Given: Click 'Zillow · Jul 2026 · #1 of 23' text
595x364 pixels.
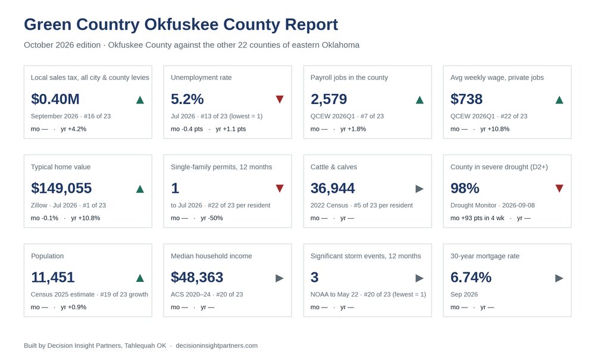Looking at the screenshot, I should (68, 205).
